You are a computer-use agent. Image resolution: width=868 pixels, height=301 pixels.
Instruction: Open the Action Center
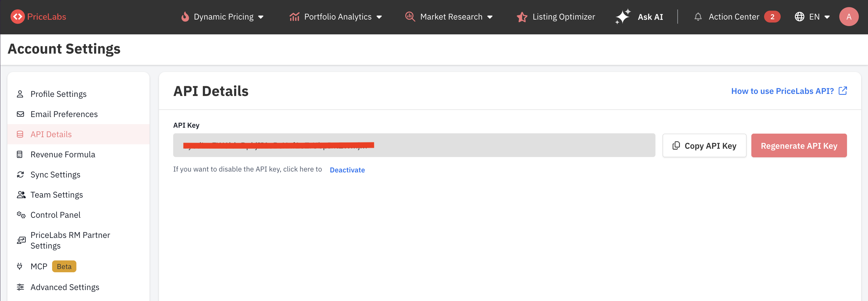pos(737,17)
